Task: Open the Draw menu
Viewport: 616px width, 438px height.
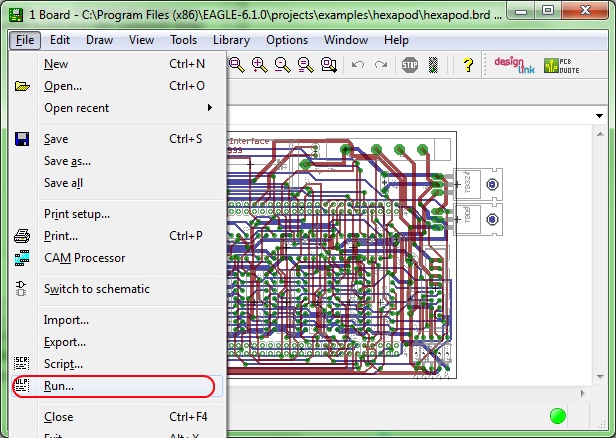Action: (99, 40)
